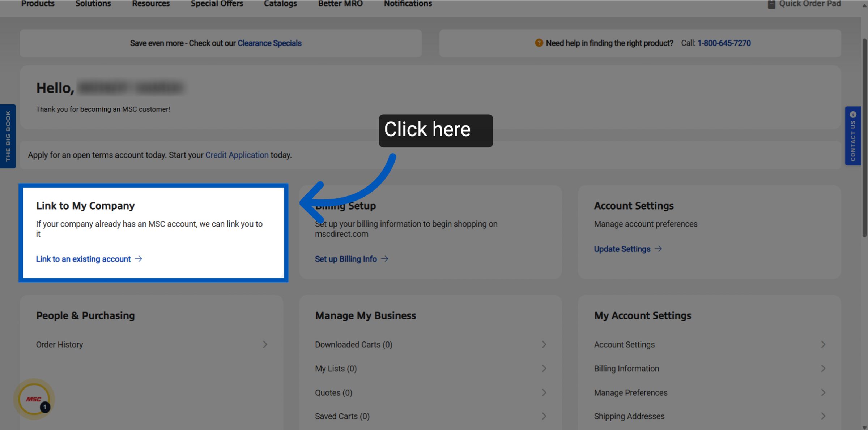Expand Saved Carts chevron
Image resolution: width=868 pixels, height=430 pixels.
(x=544, y=416)
